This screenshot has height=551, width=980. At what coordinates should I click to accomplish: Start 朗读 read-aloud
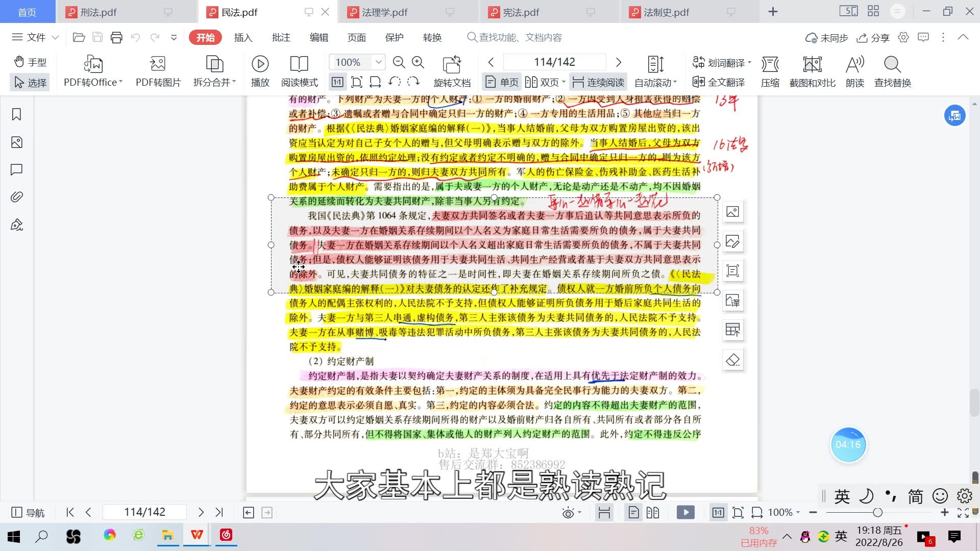[x=855, y=71]
